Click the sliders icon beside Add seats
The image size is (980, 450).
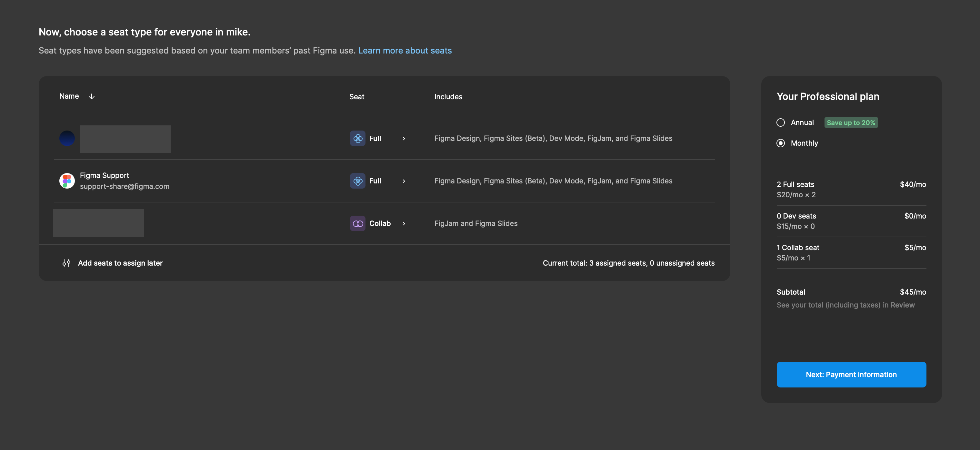[66, 263]
